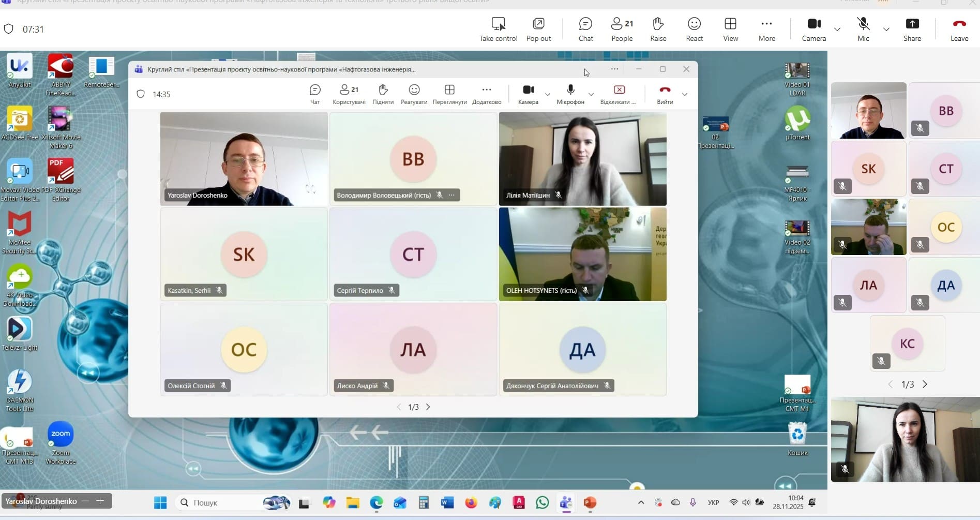Pop out the shared content
This screenshot has height=520, width=980.
click(538, 29)
